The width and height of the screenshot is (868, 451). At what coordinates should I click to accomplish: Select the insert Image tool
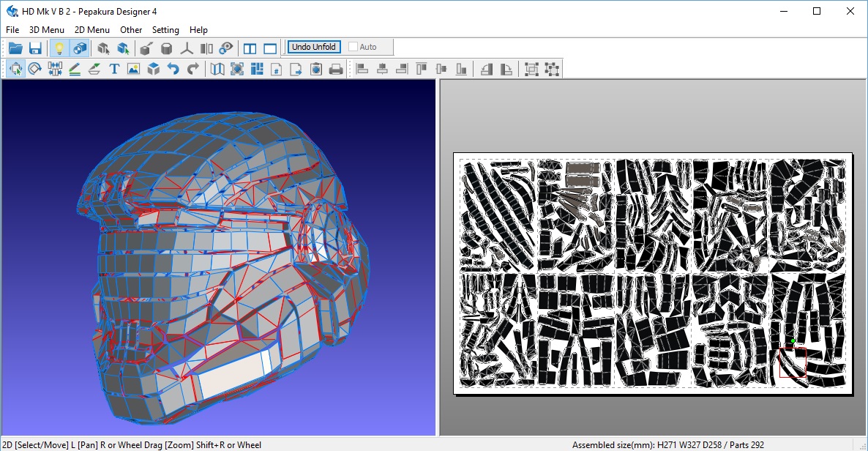pos(133,69)
